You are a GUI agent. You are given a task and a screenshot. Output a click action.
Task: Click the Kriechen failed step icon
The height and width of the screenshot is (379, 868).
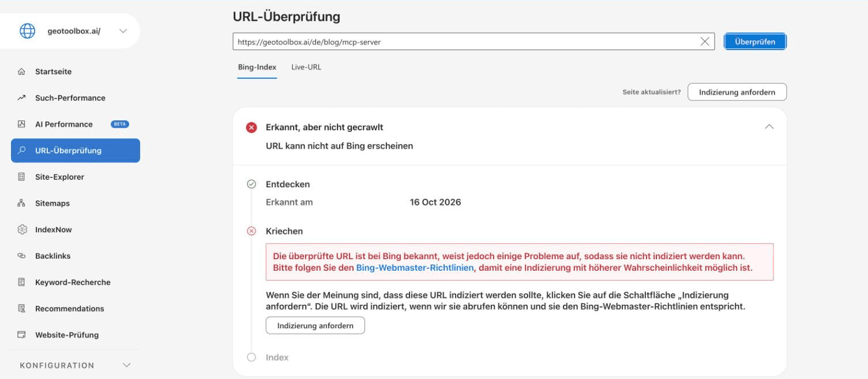pos(251,231)
